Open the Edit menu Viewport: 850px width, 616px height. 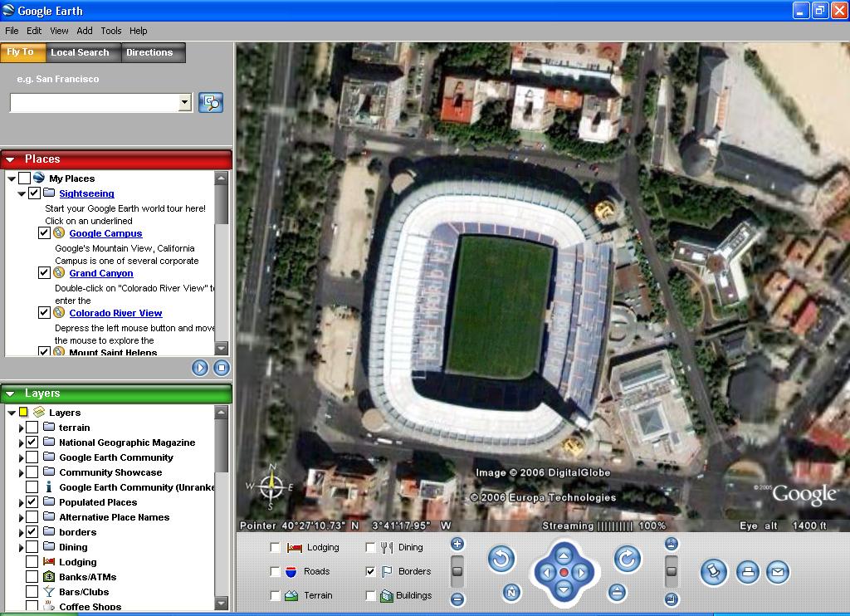coord(34,31)
